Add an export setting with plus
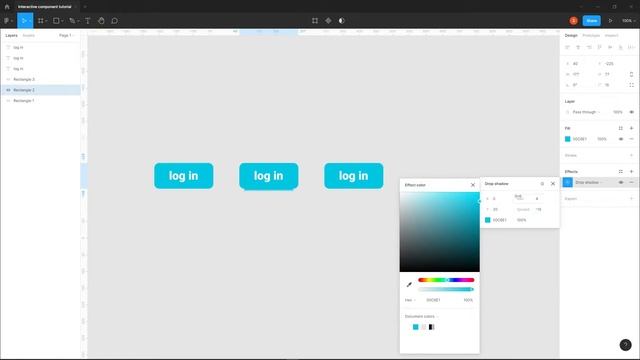This screenshot has width=640, height=360. pos(631,199)
